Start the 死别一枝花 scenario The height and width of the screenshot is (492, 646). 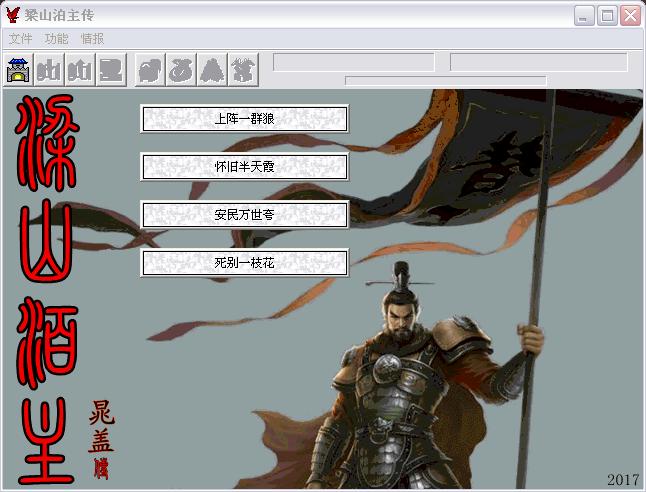click(x=244, y=263)
